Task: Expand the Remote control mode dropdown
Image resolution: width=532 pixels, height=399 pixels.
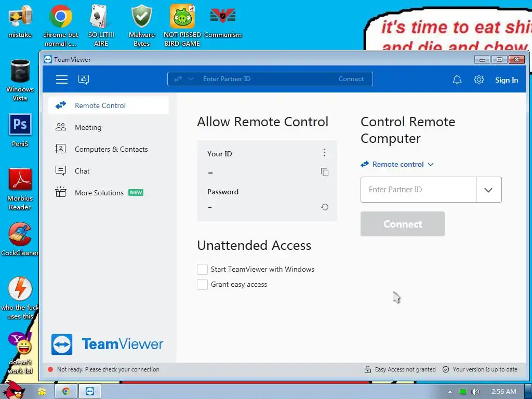Action: (x=397, y=164)
